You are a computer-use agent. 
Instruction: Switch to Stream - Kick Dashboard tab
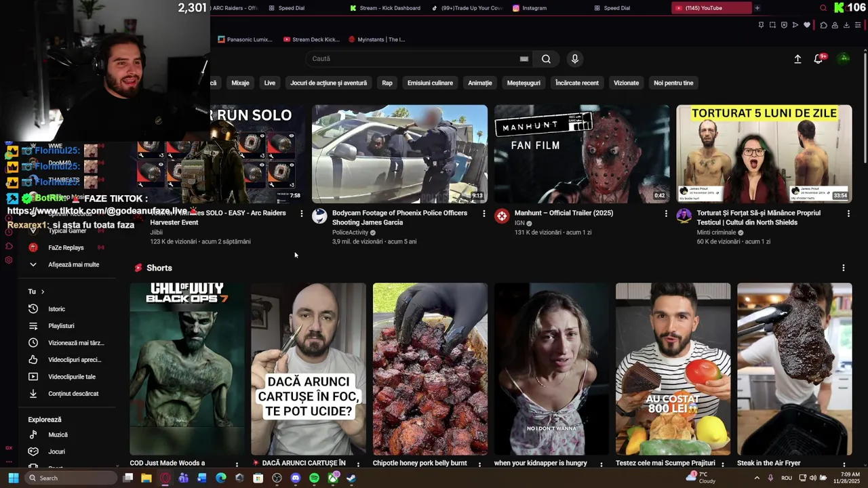coord(386,8)
